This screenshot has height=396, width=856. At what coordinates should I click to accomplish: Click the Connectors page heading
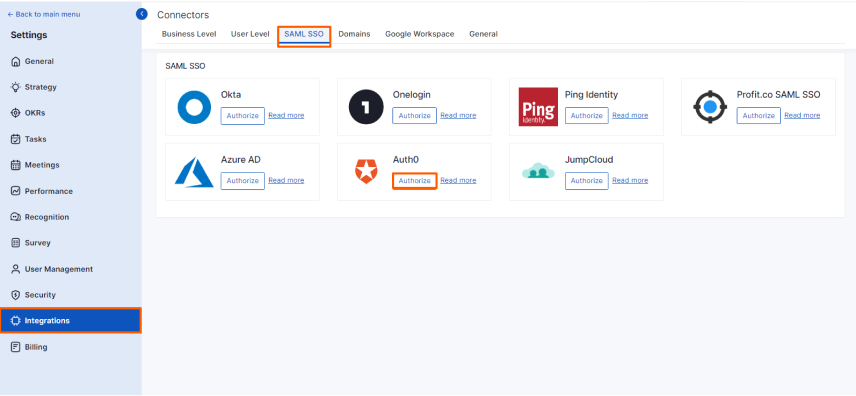[183, 15]
